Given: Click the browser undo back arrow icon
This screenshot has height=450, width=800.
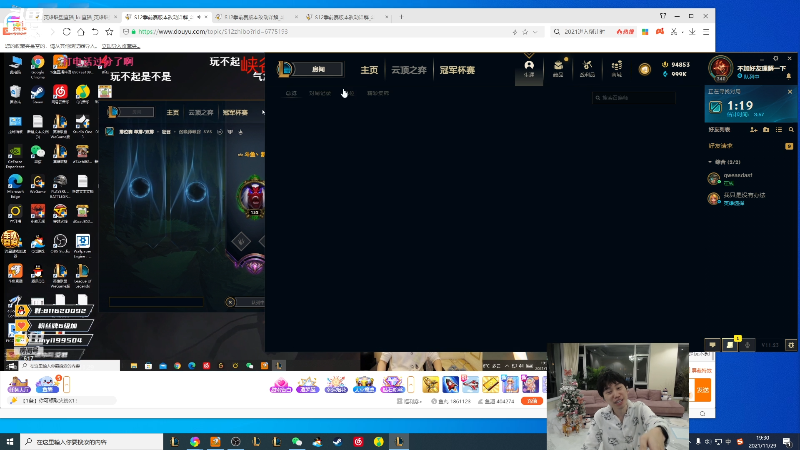Looking at the screenshot, I should [95, 32].
